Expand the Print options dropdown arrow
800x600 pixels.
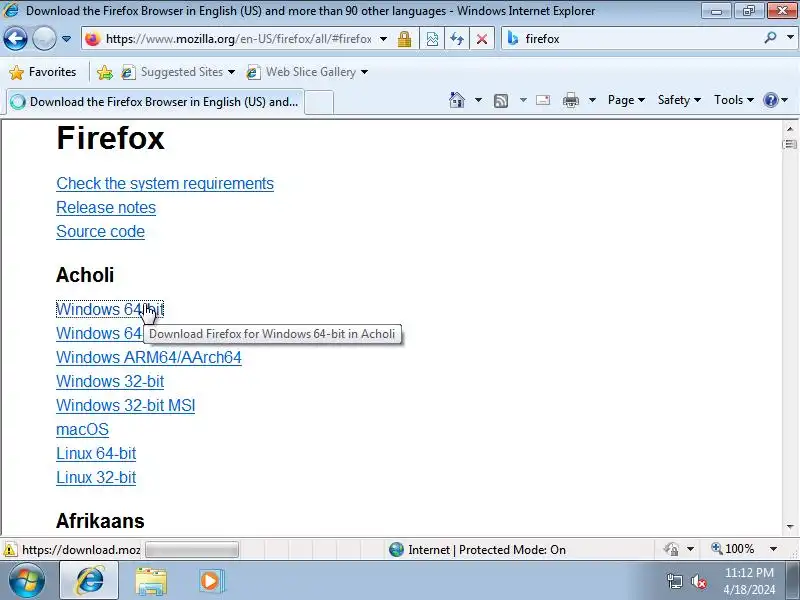click(592, 100)
